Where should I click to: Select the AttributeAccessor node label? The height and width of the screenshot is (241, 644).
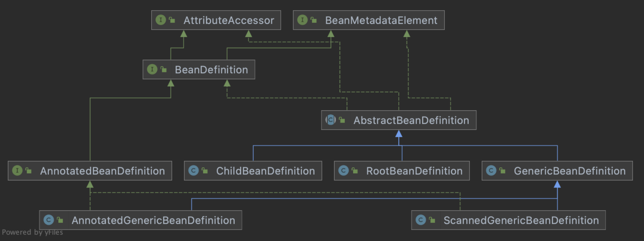(228, 20)
